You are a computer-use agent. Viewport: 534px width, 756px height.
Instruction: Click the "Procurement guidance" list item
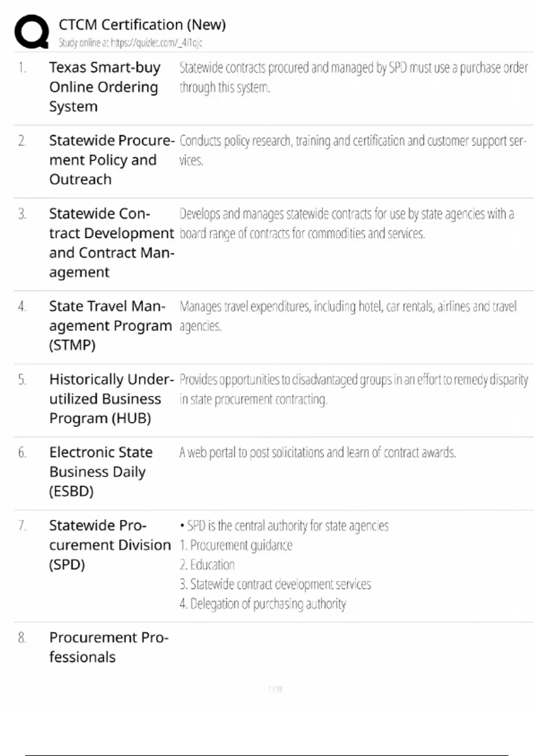pyautogui.click(x=236, y=545)
